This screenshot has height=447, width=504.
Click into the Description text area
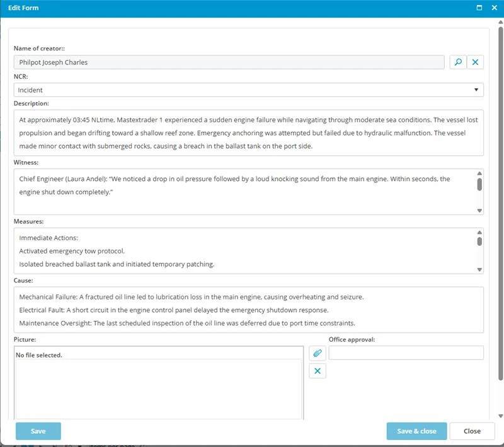pos(248,133)
